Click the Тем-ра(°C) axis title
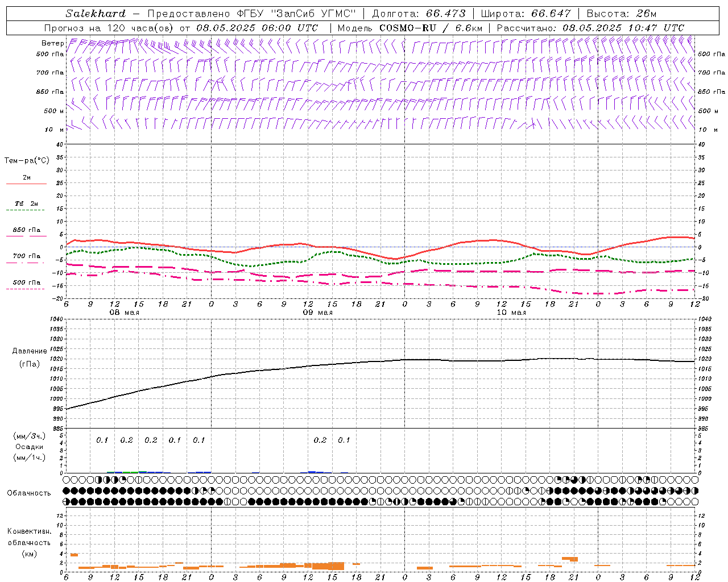This screenshot has width=728, height=582. coord(27,161)
